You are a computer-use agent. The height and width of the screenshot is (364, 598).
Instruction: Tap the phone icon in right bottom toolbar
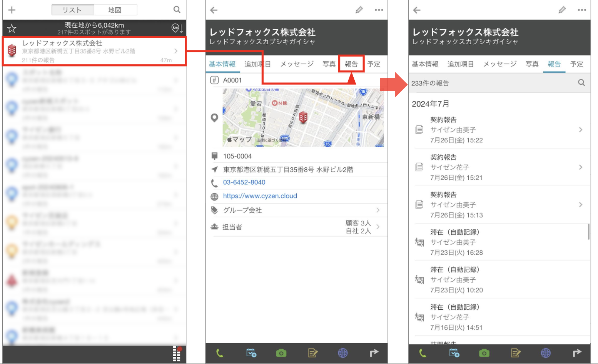(423, 353)
